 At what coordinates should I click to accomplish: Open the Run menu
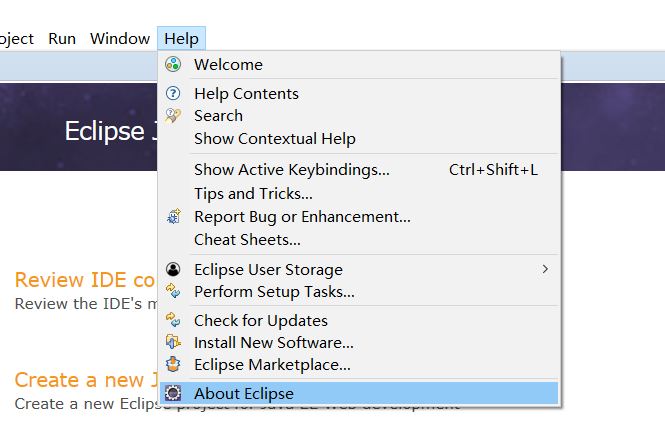pyautogui.click(x=62, y=39)
